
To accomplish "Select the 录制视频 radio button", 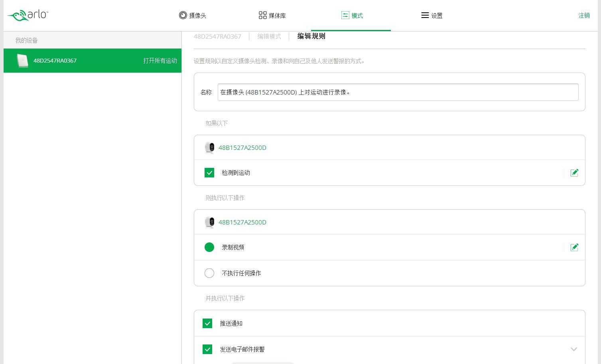I will click(209, 247).
